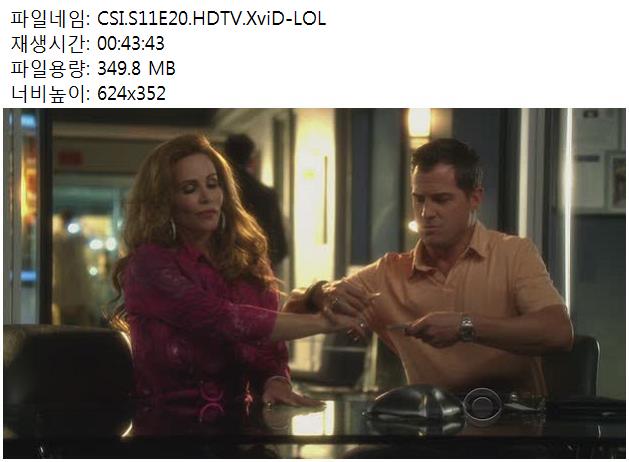Click the 너비높이 label

click(x=50, y=93)
